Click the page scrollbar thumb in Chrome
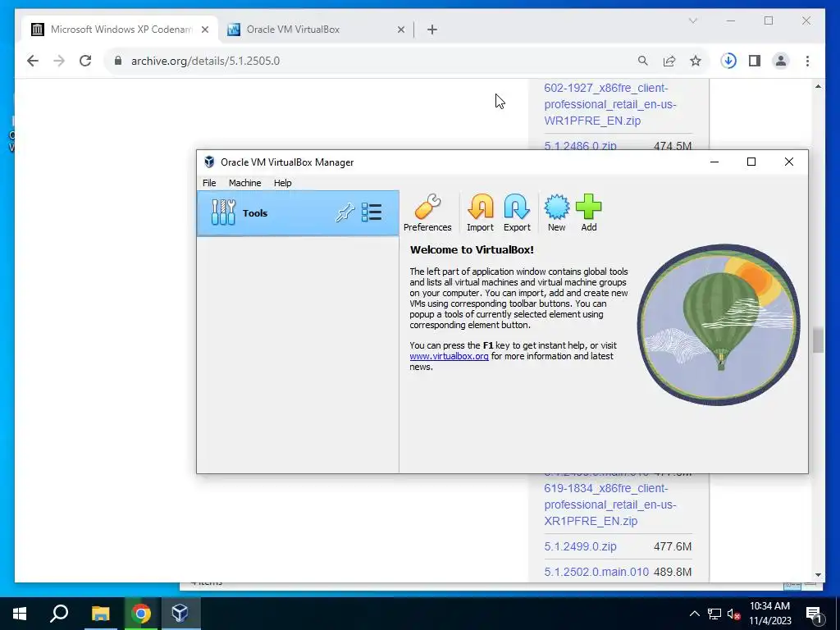The width and height of the screenshot is (840, 630). [818, 340]
